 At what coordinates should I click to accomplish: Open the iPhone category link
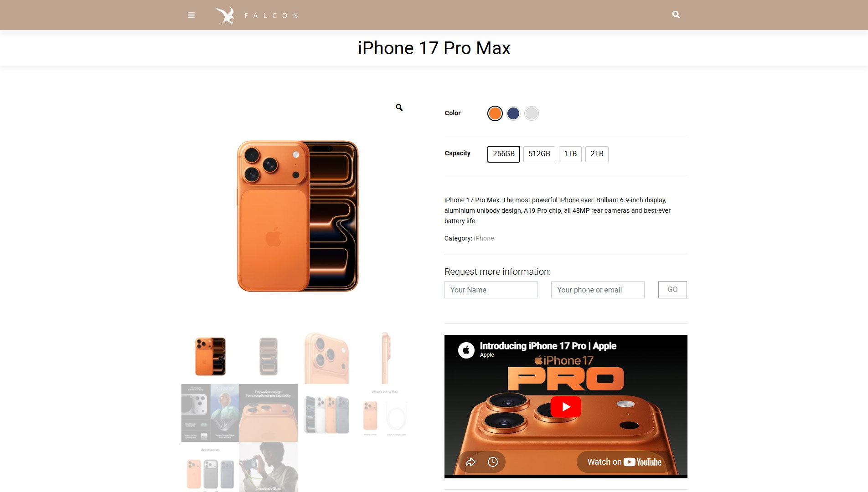pyautogui.click(x=484, y=238)
